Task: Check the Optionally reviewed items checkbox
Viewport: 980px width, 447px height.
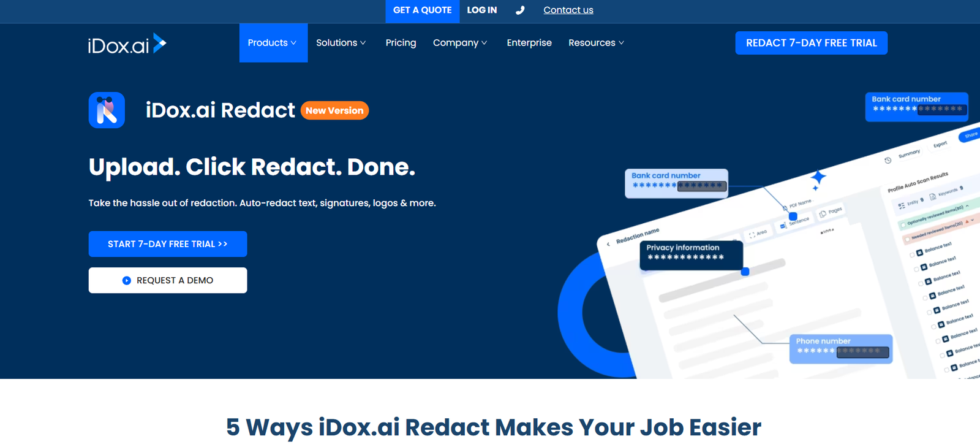Action: click(x=903, y=224)
